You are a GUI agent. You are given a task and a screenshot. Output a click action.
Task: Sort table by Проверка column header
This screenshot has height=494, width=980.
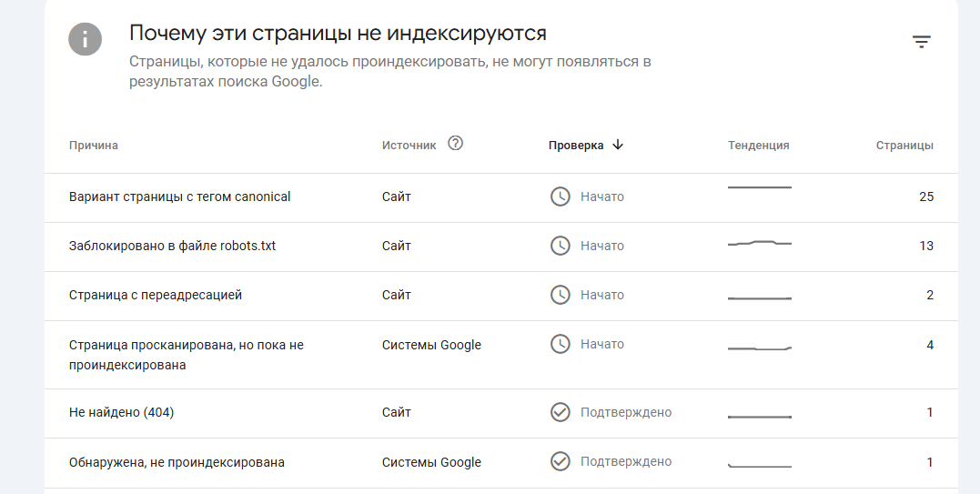click(x=576, y=146)
